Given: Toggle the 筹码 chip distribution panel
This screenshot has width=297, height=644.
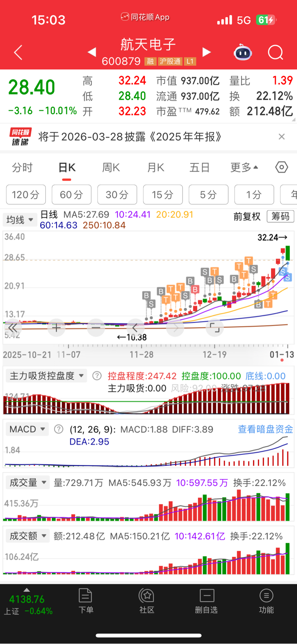Looking at the screenshot, I should coord(280,216).
